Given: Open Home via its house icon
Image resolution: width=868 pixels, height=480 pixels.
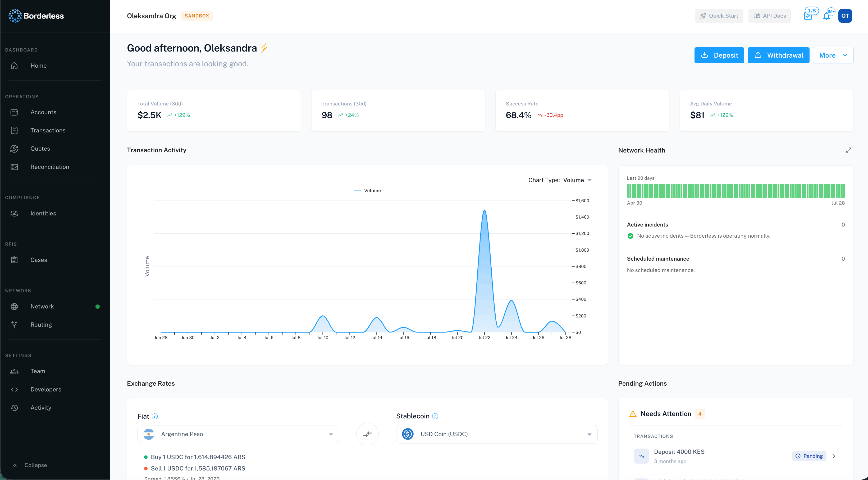Looking at the screenshot, I should point(14,66).
